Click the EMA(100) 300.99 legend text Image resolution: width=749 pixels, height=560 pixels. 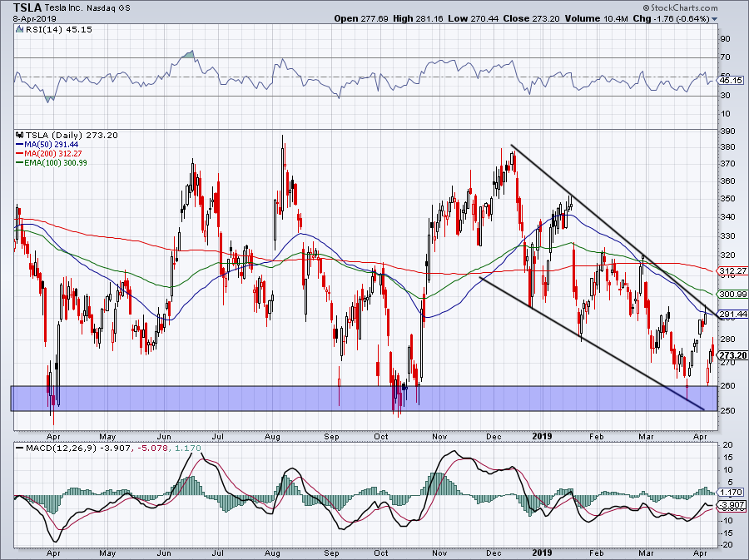[56, 162]
